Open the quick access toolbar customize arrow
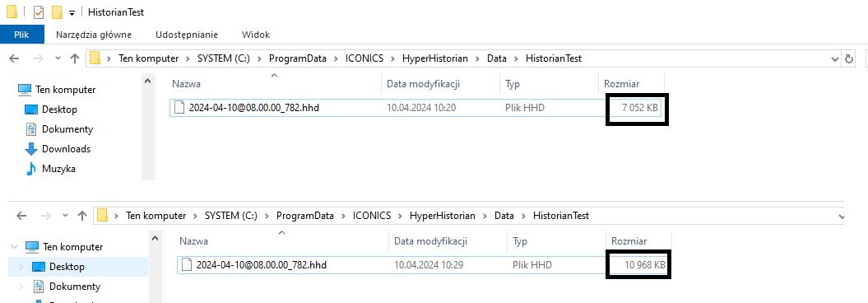The height and width of the screenshot is (303, 868). tap(72, 13)
